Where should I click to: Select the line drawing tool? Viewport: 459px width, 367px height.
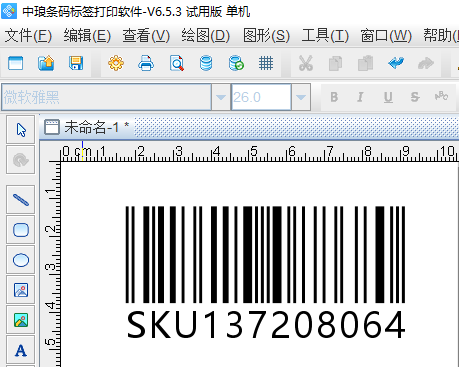21,200
